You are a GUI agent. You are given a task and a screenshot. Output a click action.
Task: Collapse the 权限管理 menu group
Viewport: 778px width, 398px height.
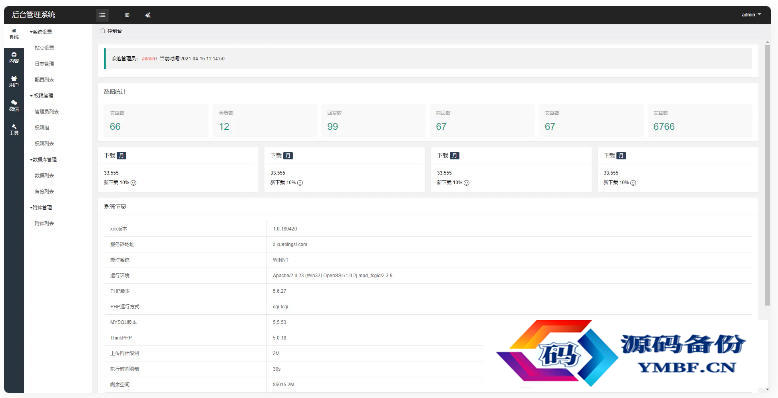pyautogui.click(x=42, y=95)
